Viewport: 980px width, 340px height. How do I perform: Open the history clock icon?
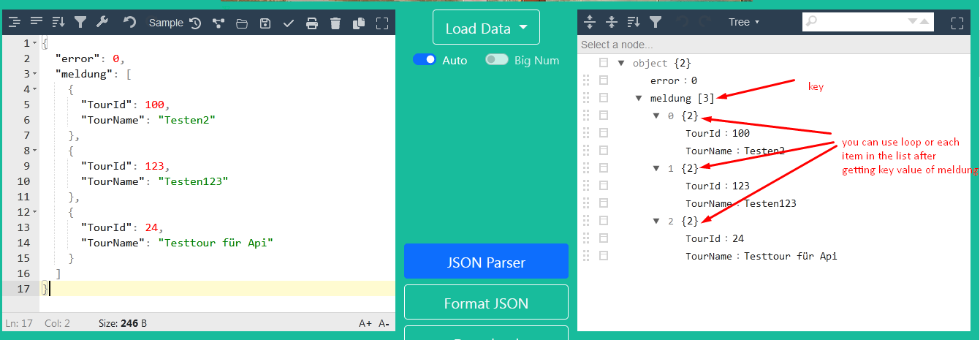pyautogui.click(x=195, y=23)
